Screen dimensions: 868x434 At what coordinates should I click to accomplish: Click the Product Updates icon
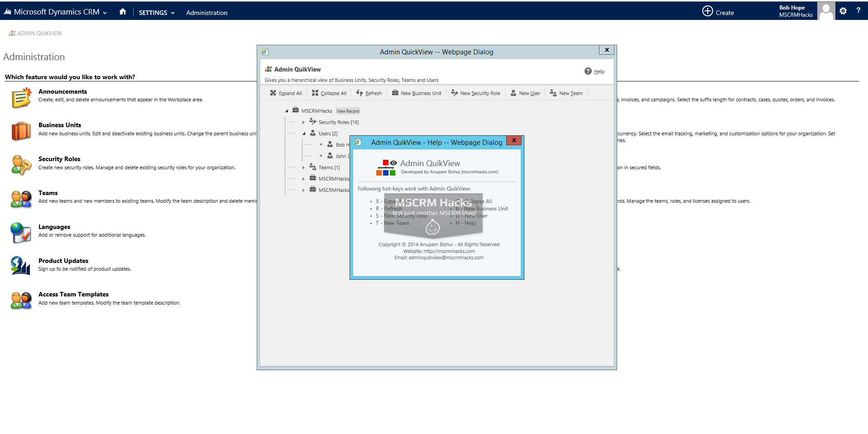[x=21, y=266]
